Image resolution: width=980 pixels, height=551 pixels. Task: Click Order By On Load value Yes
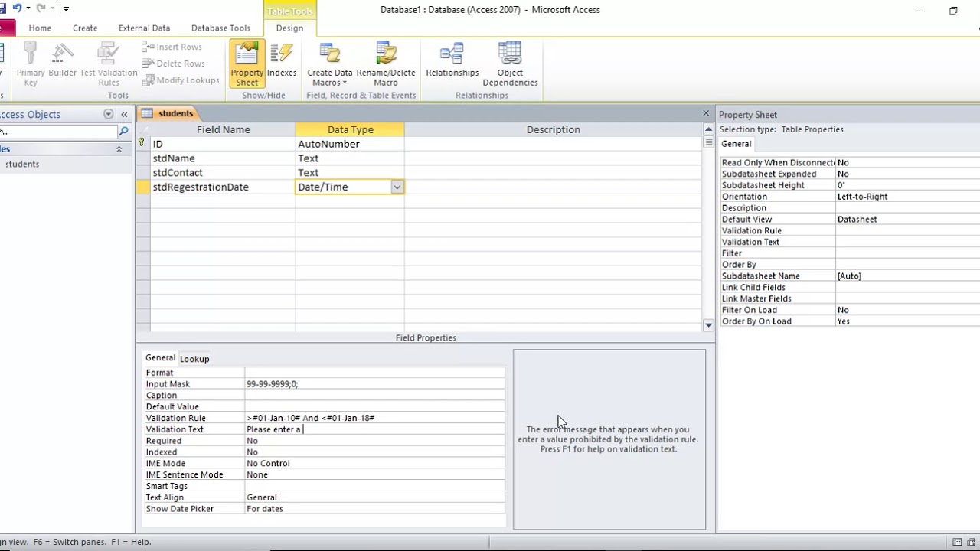coord(907,321)
